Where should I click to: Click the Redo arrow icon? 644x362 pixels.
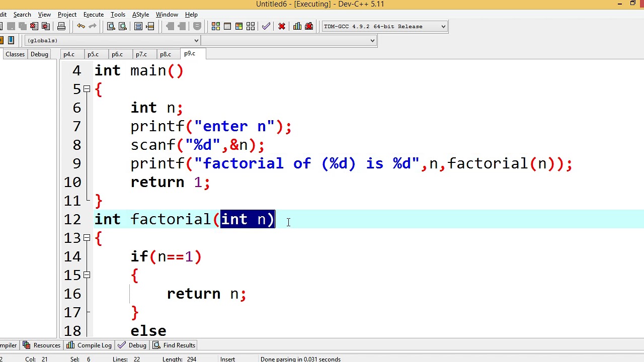tap(93, 26)
